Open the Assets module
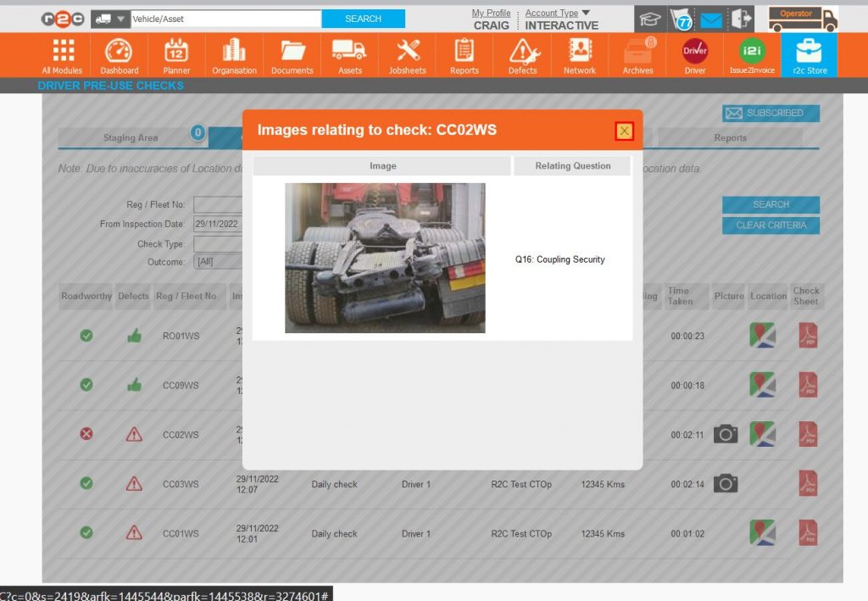This screenshot has width=868, height=601. (349, 55)
